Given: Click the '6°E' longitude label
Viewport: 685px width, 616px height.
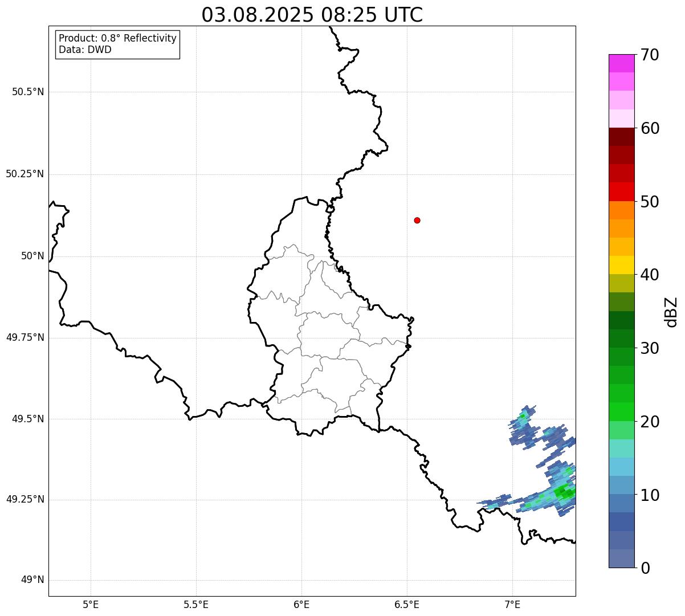Looking at the screenshot, I should [301, 604].
